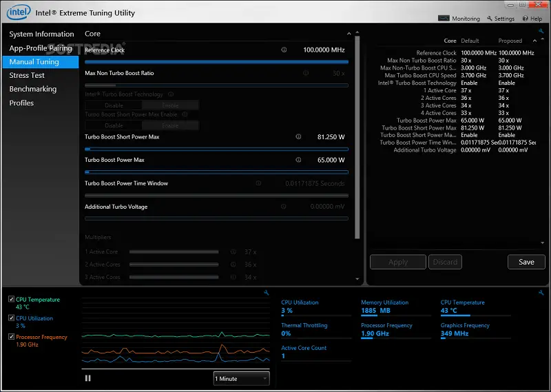Show info for Turbo Boost Power Max

(298, 160)
